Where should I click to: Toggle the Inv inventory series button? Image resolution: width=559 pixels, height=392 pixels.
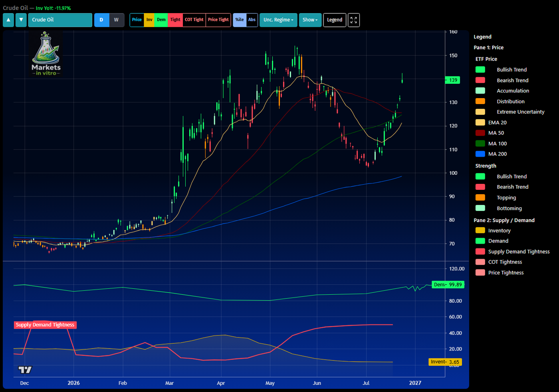[149, 20]
